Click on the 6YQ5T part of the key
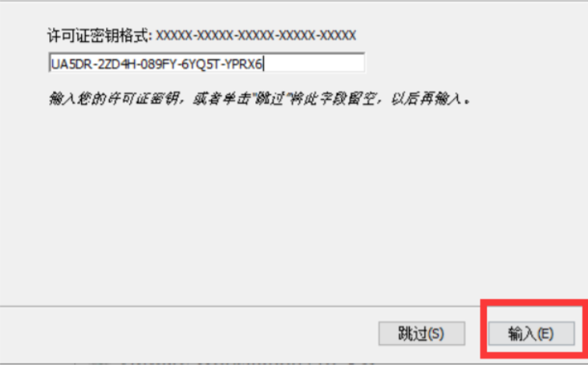The height and width of the screenshot is (365, 588). click(200, 64)
